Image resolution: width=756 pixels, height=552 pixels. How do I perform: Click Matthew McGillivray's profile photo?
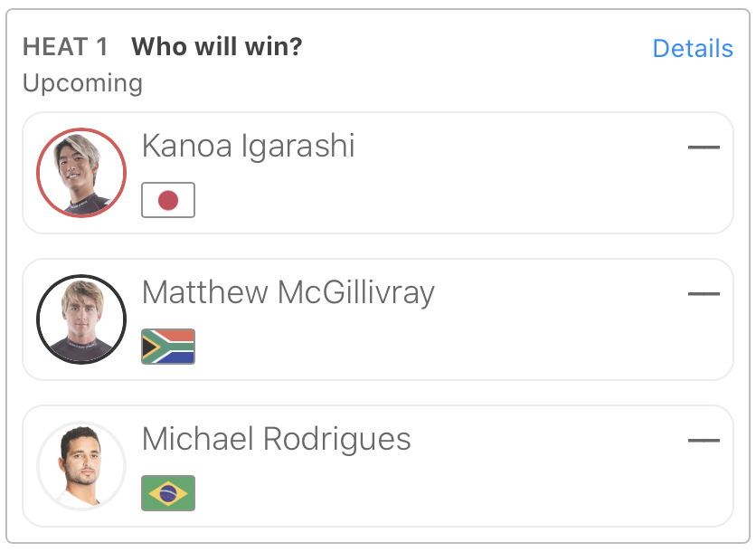point(81,319)
